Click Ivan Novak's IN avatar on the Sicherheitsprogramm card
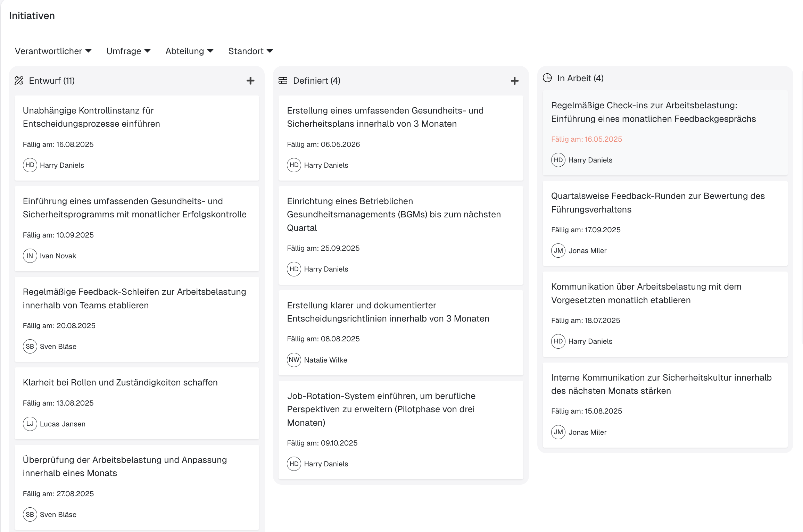 click(x=30, y=256)
